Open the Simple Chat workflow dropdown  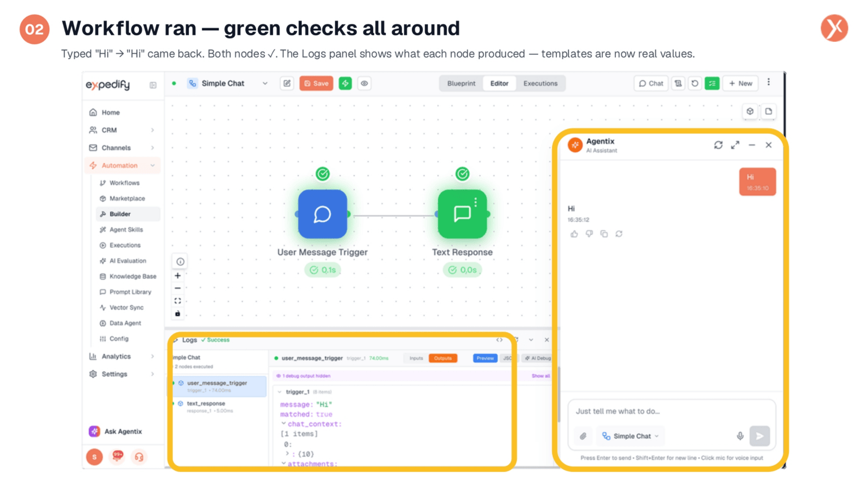pyautogui.click(x=265, y=84)
